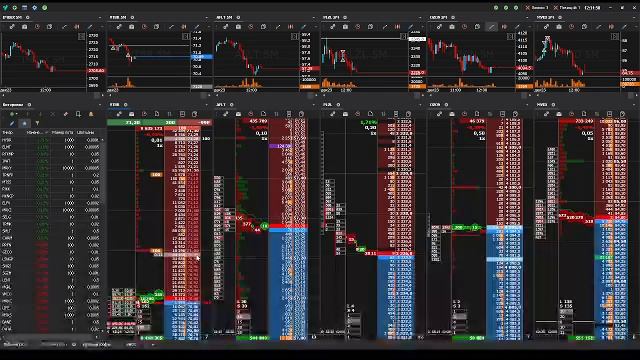Click the document icon in the third order book toolbar
The width and height of the screenshot is (640, 360).
point(370,114)
